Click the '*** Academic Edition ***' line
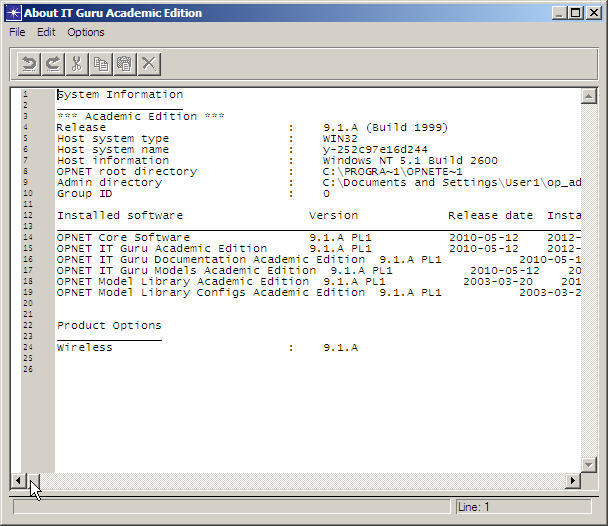This screenshot has height=526, width=608. (140, 116)
